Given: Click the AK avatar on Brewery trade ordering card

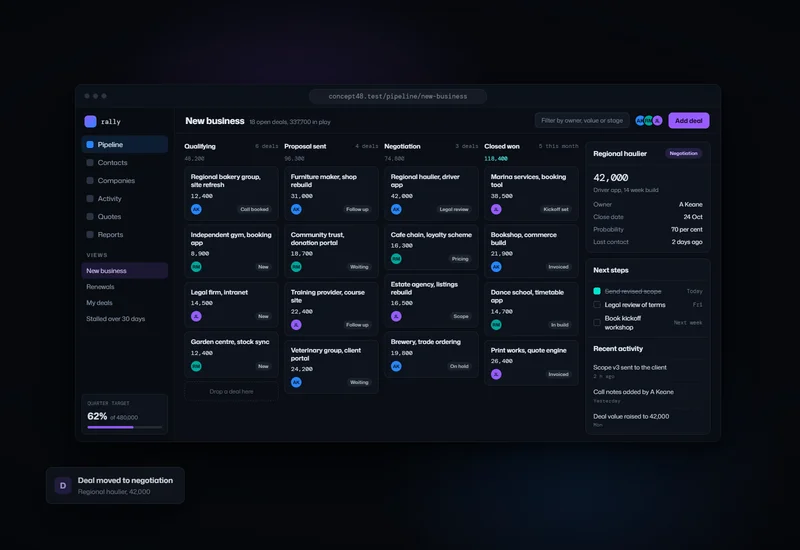Looking at the screenshot, I should pyautogui.click(x=396, y=366).
